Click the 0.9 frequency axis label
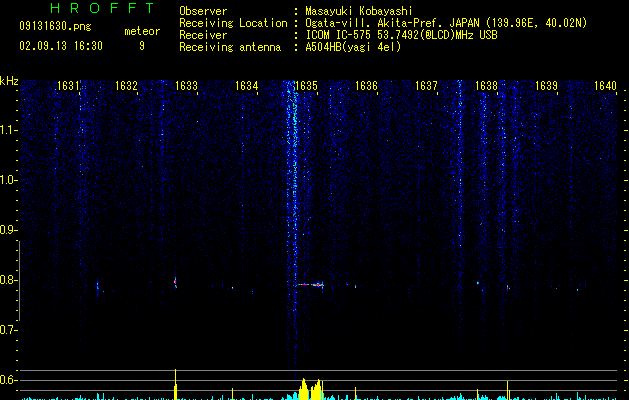This screenshot has width=629, height=400. click(8, 230)
